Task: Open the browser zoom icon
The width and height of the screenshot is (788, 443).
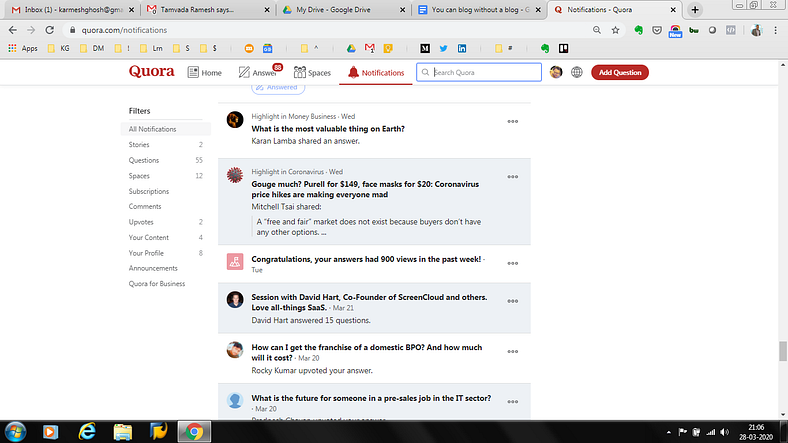Action: click(597, 30)
